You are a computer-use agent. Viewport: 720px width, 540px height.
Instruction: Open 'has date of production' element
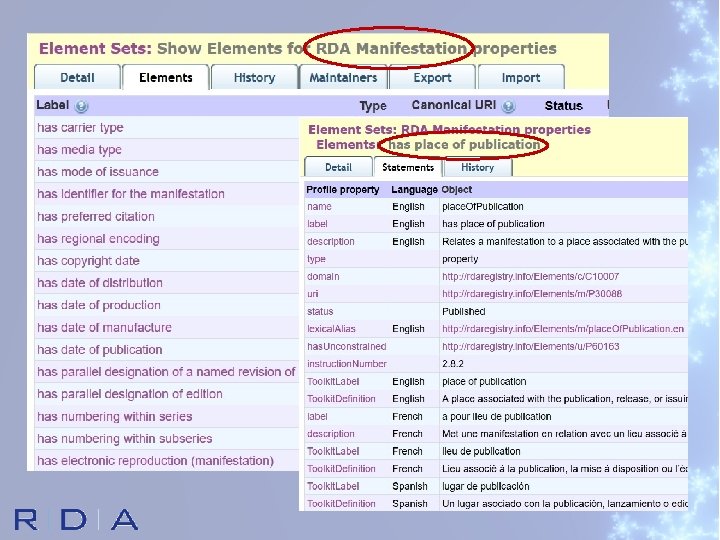[99, 305]
